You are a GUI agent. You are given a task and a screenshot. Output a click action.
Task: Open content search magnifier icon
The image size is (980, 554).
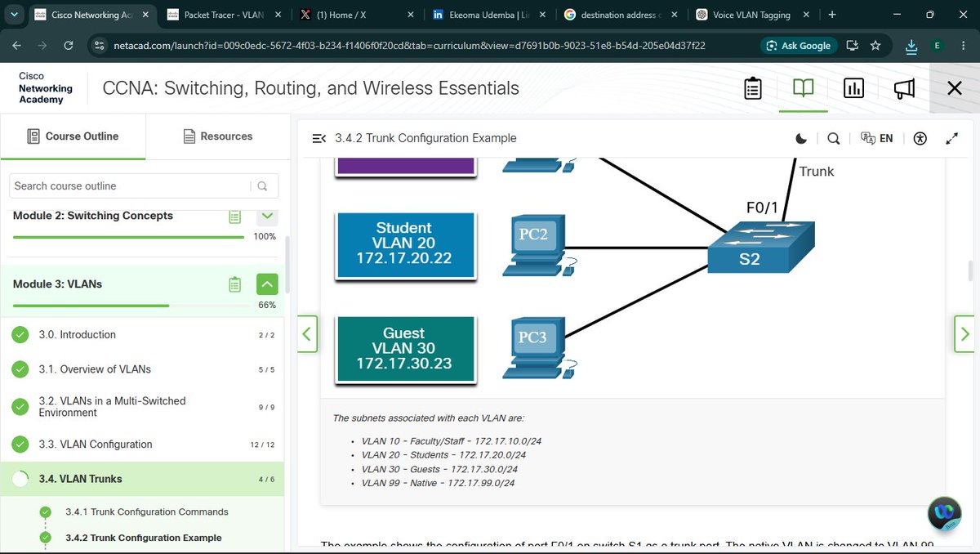833,139
